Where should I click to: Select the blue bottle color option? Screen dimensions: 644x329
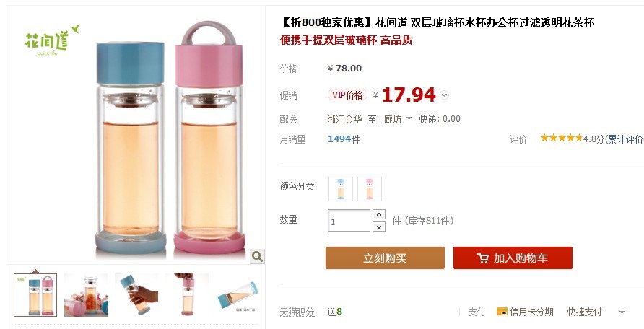(341, 189)
